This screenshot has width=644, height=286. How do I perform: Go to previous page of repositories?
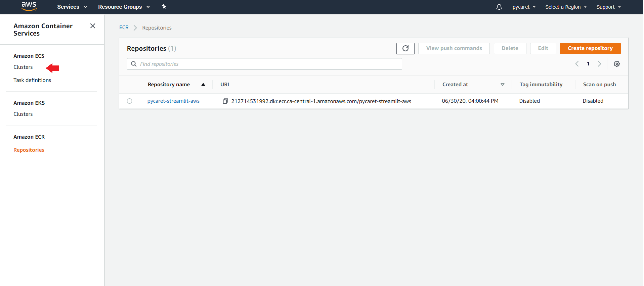click(x=577, y=64)
